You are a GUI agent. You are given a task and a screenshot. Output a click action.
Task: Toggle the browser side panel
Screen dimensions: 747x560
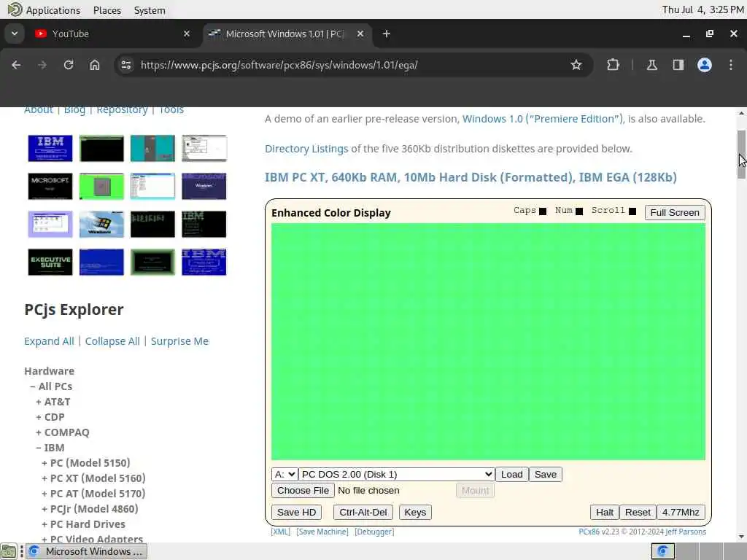pyautogui.click(x=678, y=65)
